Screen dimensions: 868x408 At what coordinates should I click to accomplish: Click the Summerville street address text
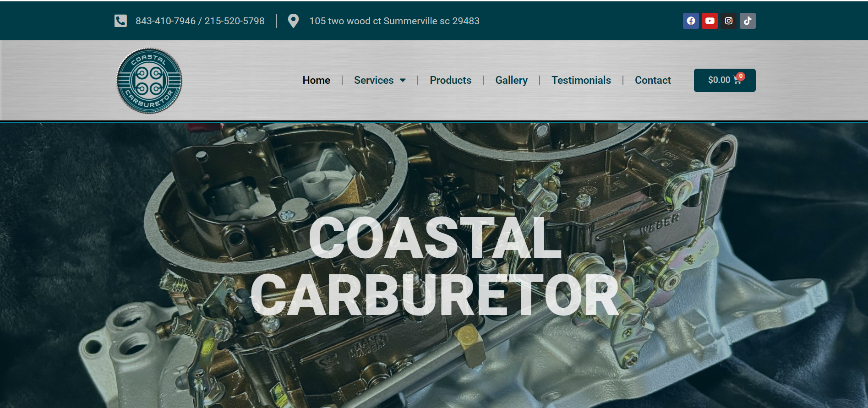tap(394, 21)
